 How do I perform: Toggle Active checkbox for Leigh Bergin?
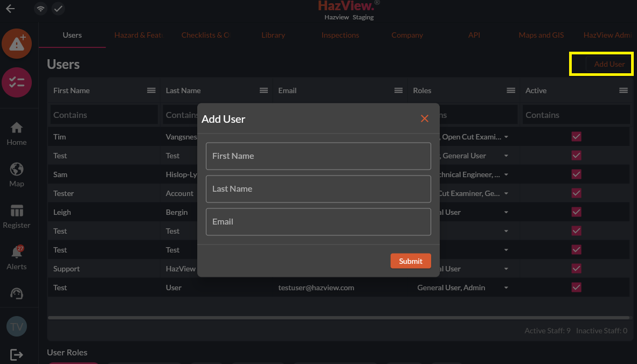tap(576, 212)
